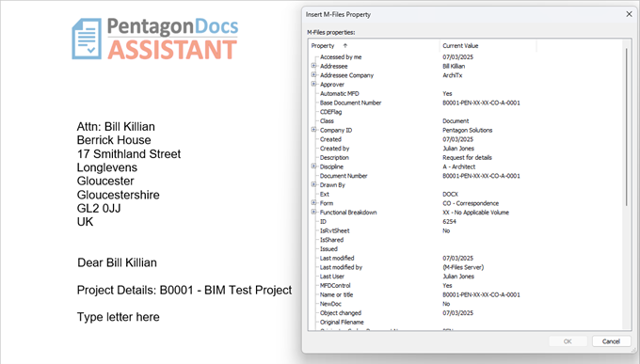The width and height of the screenshot is (640, 364).
Task: Select the Original Filename property row
Action: (342, 322)
